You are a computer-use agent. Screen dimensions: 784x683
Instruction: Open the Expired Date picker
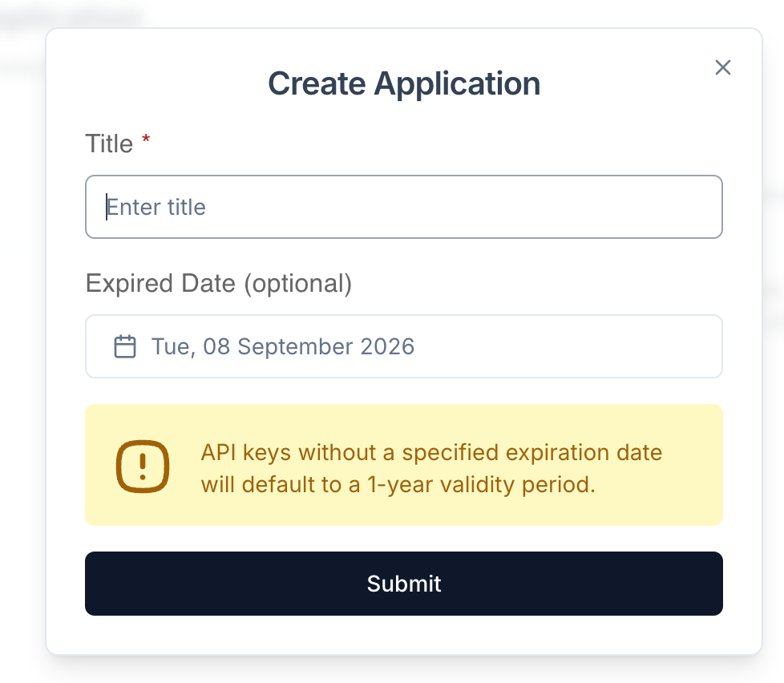pos(404,346)
